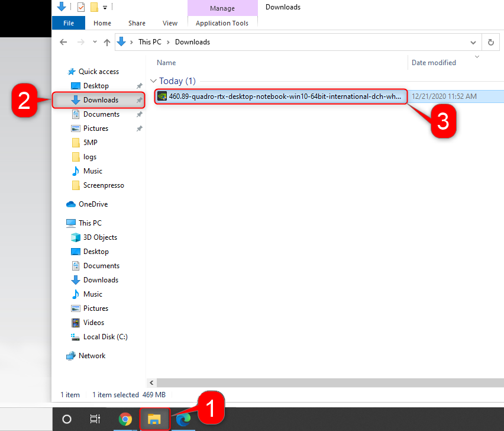Click the Videos filmstrip icon

(x=76, y=323)
